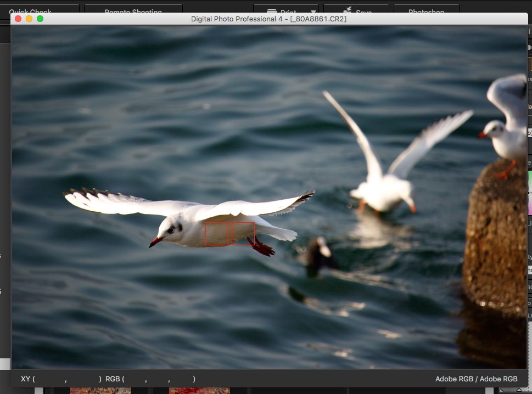The height and width of the screenshot is (394, 532).
Task: Minimize the preview with yellow button
Action: tap(29, 19)
